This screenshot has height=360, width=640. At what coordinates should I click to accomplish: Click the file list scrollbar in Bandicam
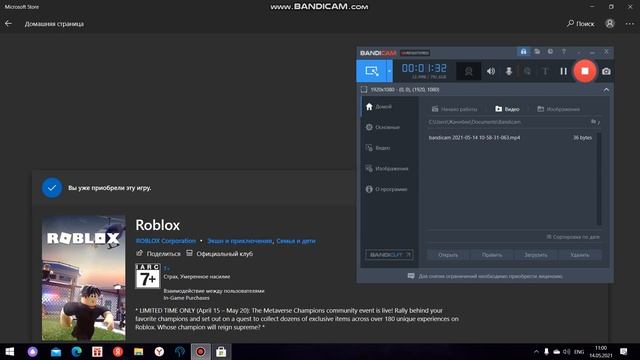point(599,179)
